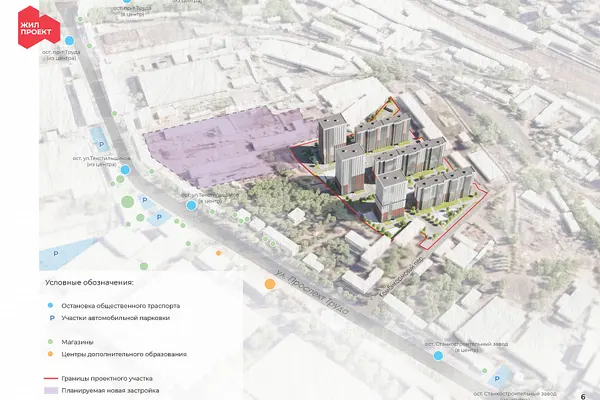Screen dimensions: 600x400
Task: Click the ЖИЛ ПРОЕКТ red hexagon logo
Action: 39,27
